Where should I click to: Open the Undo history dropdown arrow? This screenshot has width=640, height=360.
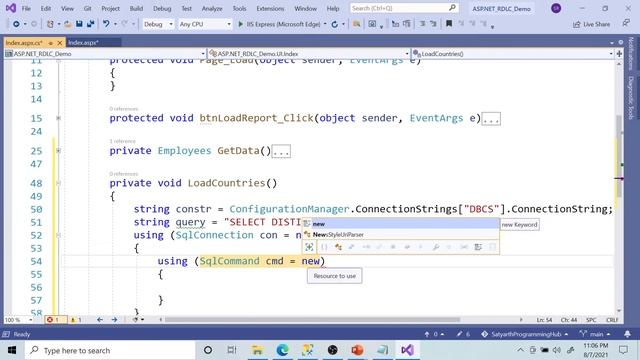[115, 24]
